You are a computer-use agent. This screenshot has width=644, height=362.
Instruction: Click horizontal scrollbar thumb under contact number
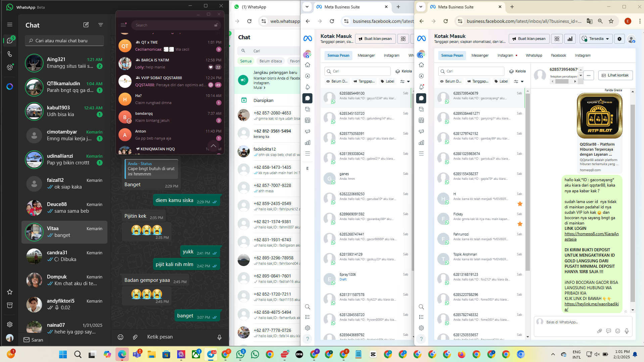coord(562,82)
